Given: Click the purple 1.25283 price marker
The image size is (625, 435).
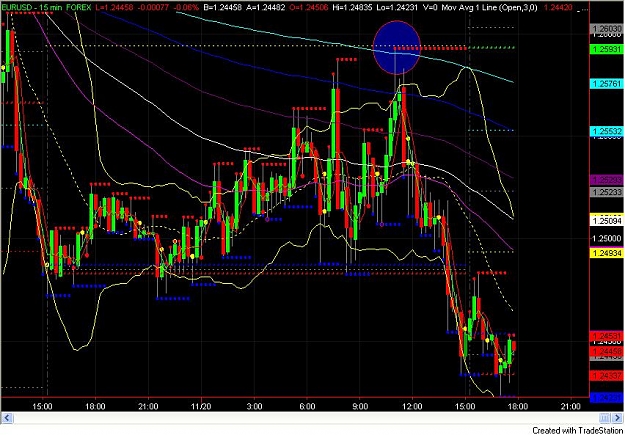Looking at the screenshot, I should click(x=605, y=180).
